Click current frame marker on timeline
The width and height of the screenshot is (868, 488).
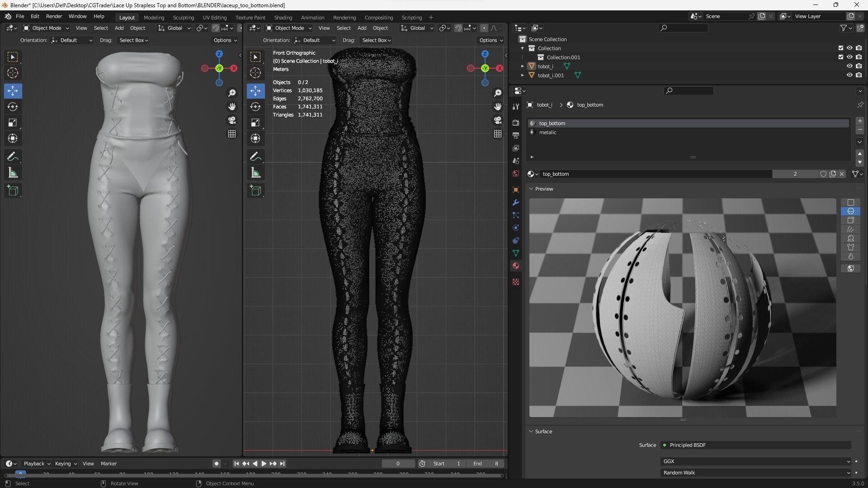pyautogui.click(x=20, y=474)
